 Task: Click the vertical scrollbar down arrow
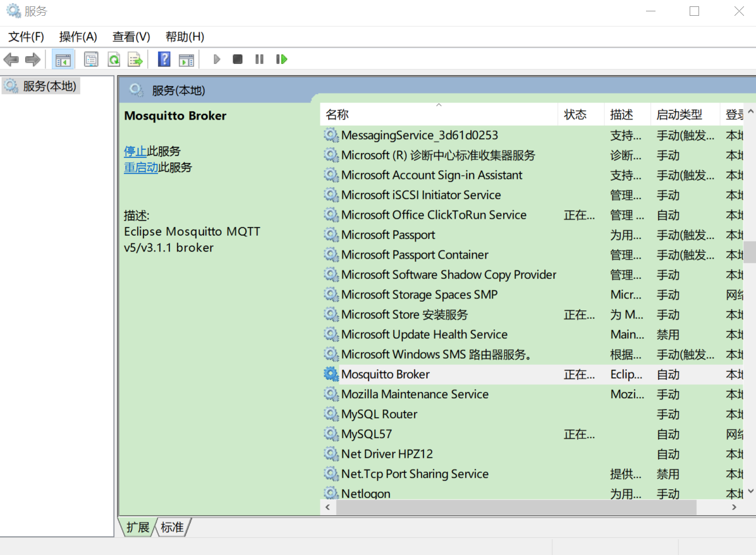point(750,491)
